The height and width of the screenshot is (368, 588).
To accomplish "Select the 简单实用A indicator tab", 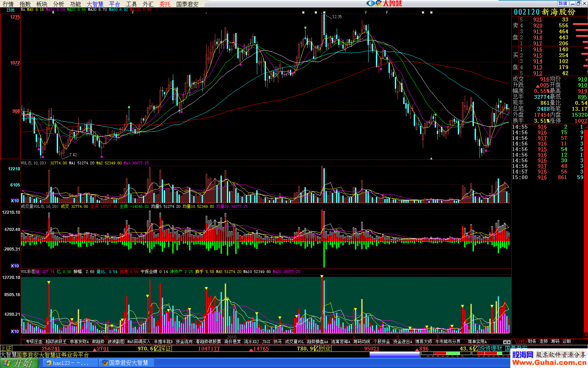I will [477, 342].
